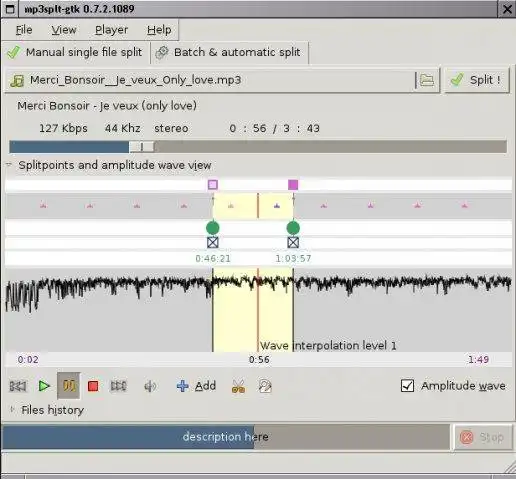
Task: Open the Player menu
Action: 111,30
